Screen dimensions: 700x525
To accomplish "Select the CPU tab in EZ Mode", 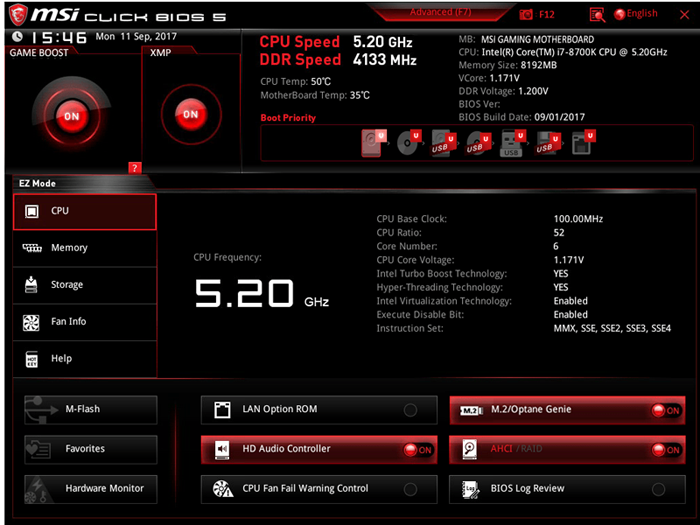I will point(85,212).
